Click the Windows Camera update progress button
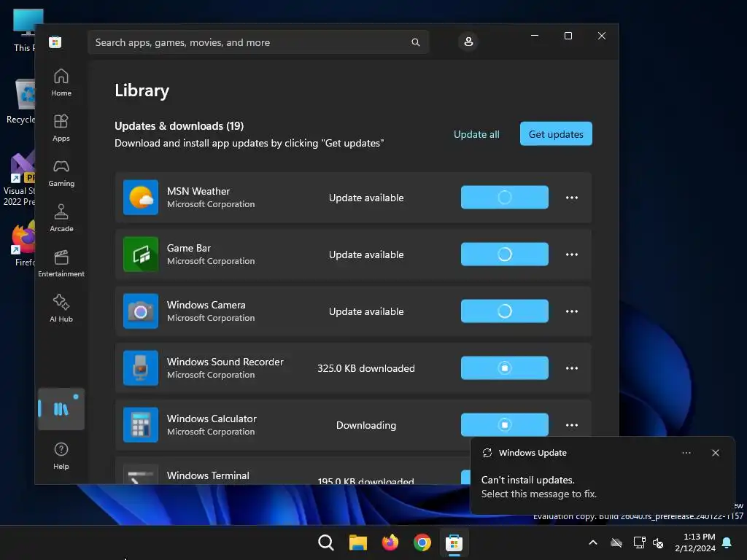 [505, 311]
